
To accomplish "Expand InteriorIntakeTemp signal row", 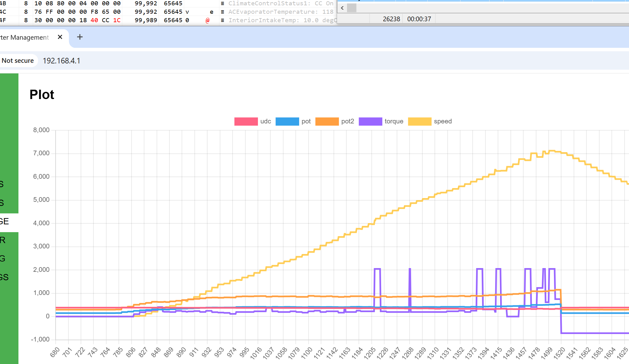I will click(x=223, y=20).
